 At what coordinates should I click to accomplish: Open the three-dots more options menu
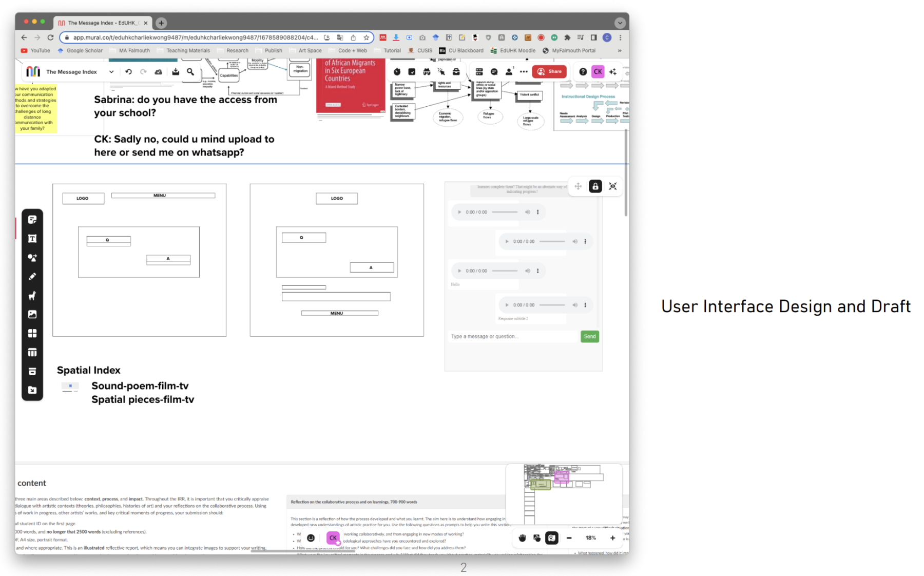click(x=523, y=72)
